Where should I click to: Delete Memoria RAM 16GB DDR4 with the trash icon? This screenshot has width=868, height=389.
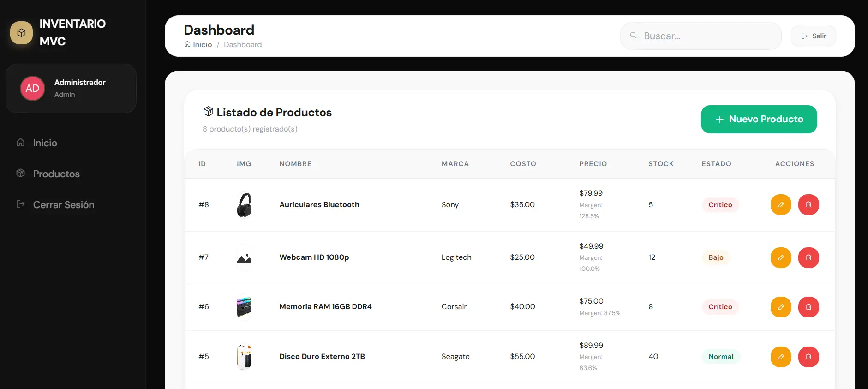(808, 307)
